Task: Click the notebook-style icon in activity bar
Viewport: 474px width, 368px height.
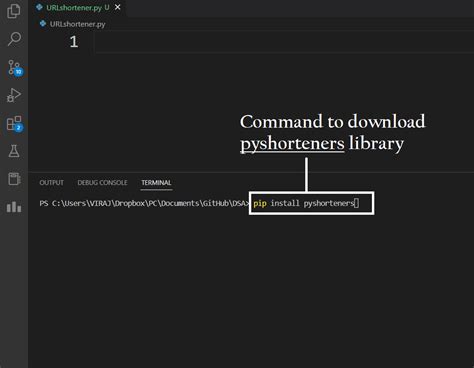Action: (14, 179)
